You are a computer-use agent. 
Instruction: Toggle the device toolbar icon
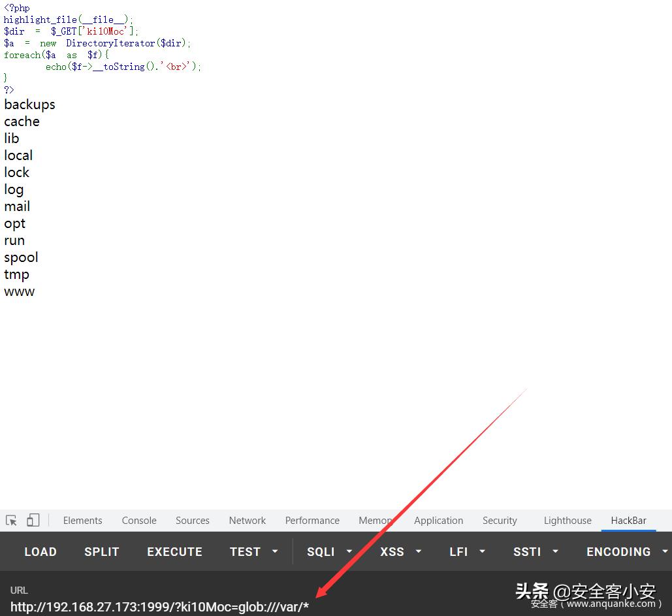(33, 521)
